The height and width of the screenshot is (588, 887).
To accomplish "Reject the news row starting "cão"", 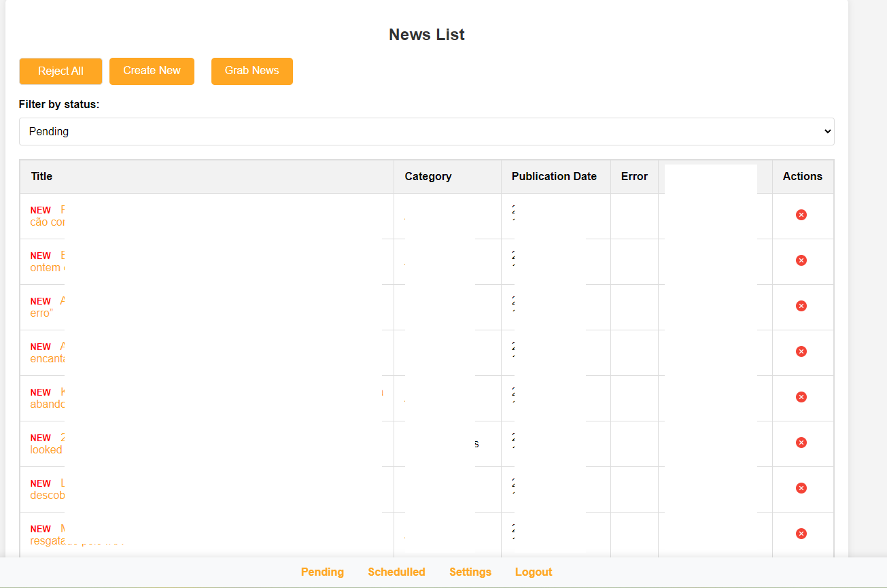I will [x=801, y=215].
